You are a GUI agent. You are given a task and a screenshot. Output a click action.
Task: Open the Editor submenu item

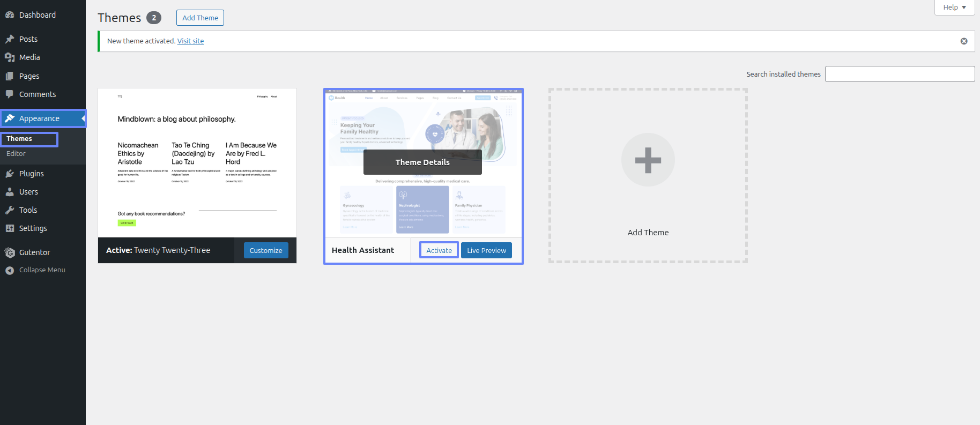tap(16, 154)
